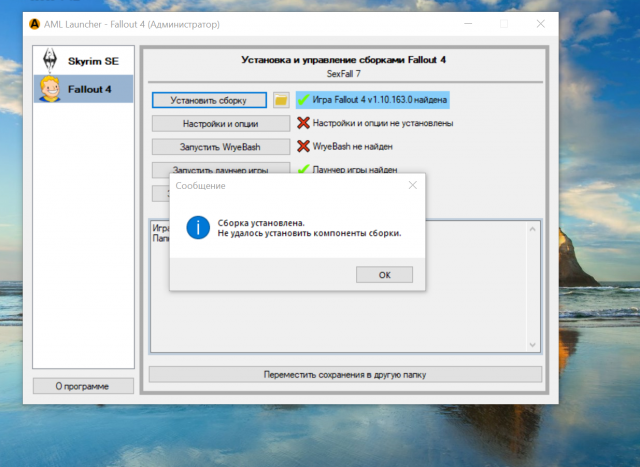Click red X beside Настройки и опции не установлены
Screen dimensions: 640x467
(304, 123)
